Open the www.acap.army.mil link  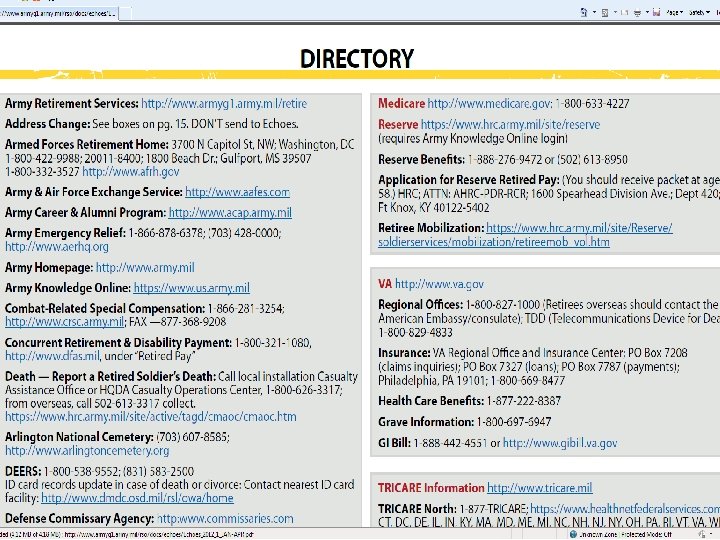pyautogui.click(x=230, y=213)
